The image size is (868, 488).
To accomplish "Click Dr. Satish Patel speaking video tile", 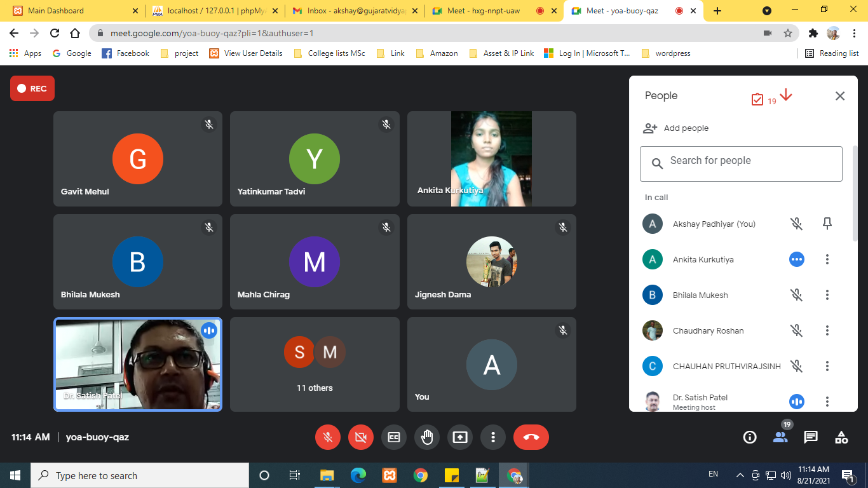I will [x=138, y=364].
